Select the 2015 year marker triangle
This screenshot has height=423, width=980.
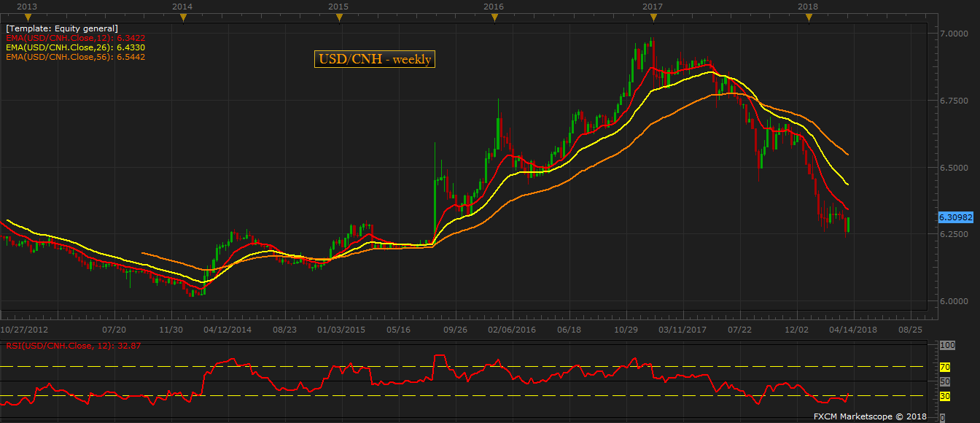click(338, 17)
